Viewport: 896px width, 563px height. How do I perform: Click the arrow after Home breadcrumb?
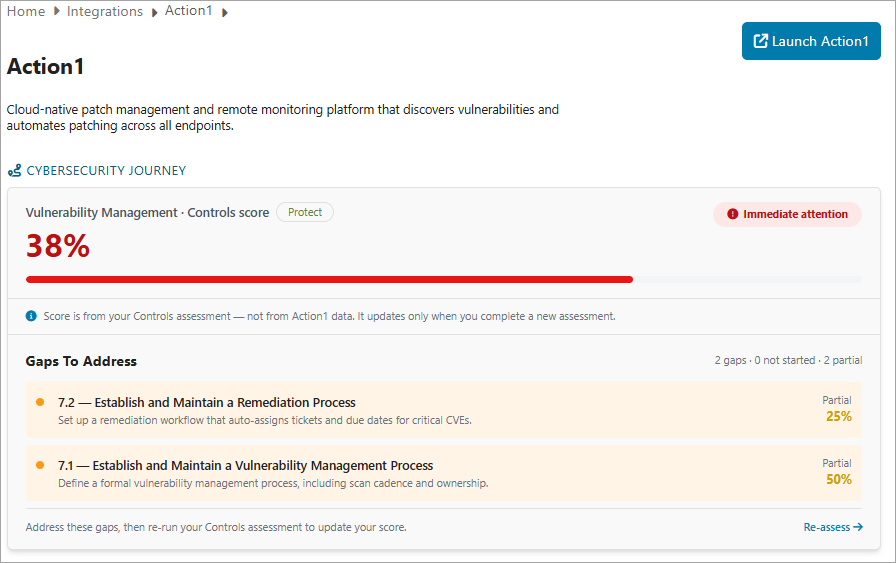pyautogui.click(x=57, y=11)
